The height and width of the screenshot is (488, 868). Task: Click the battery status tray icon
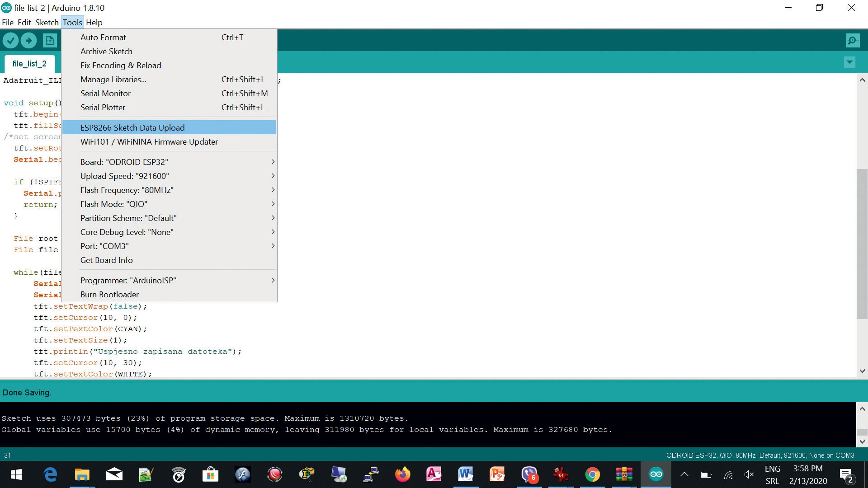point(706,474)
